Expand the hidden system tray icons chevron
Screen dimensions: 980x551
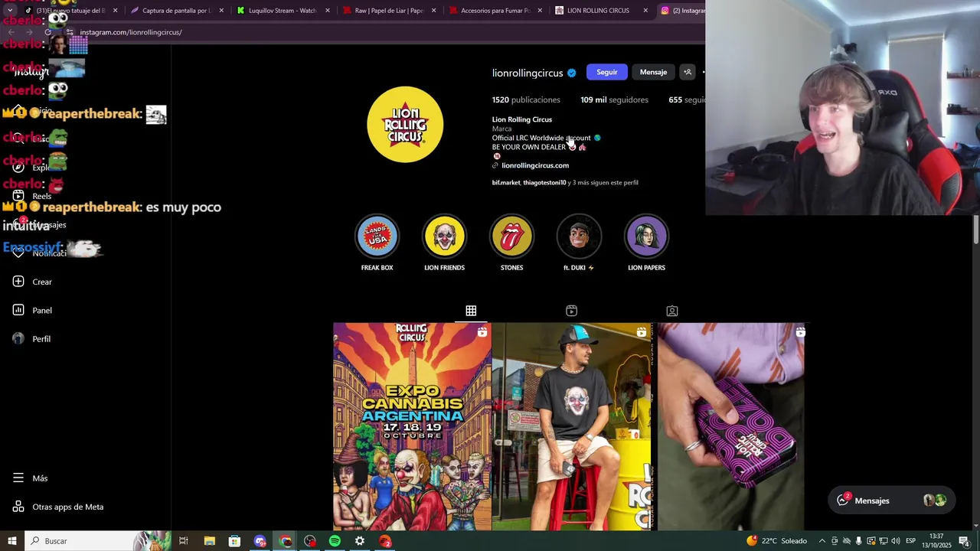click(x=822, y=541)
